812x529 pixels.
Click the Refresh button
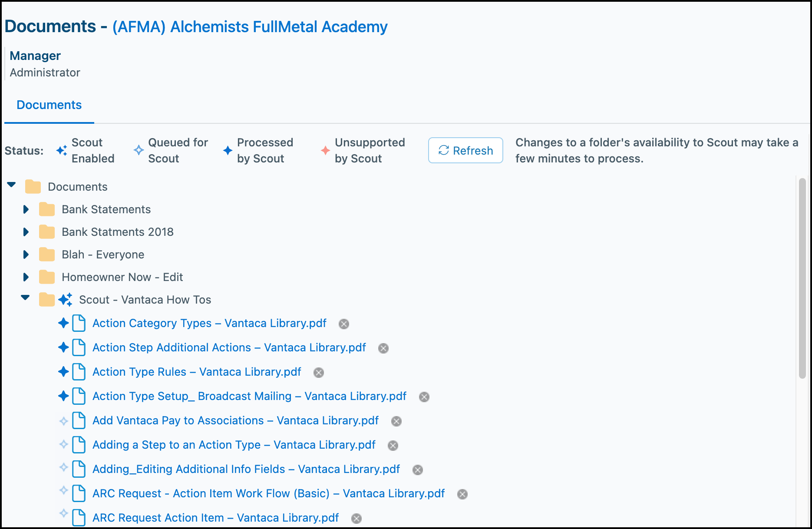click(465, 150)
